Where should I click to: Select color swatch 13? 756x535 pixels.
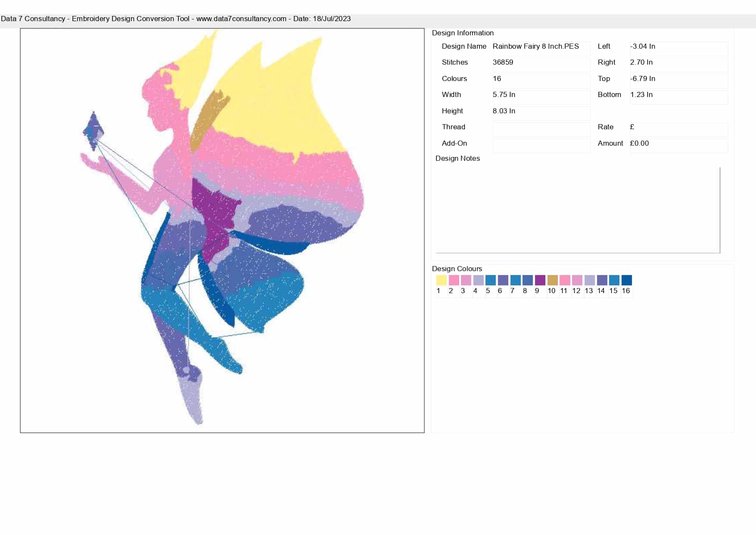pos(589,280)
